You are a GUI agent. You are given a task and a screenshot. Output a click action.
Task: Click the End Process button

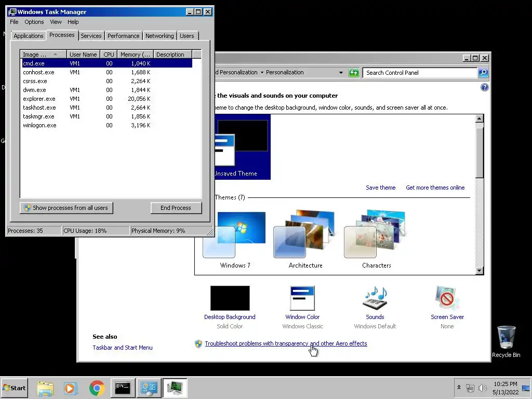coord(176,208)
